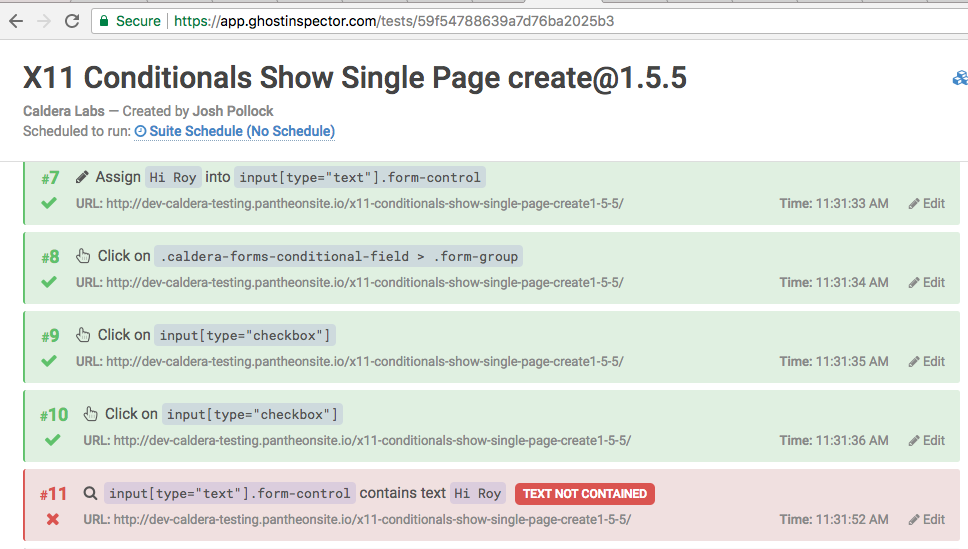
Task: Click the Time: 11:31:52 AM timestamp
Action: click(834, 519)
